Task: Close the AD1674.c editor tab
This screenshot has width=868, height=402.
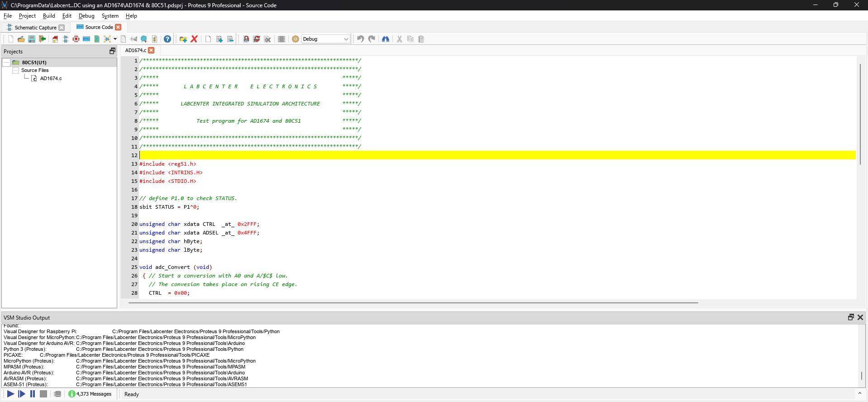Action: coord(152,50)
